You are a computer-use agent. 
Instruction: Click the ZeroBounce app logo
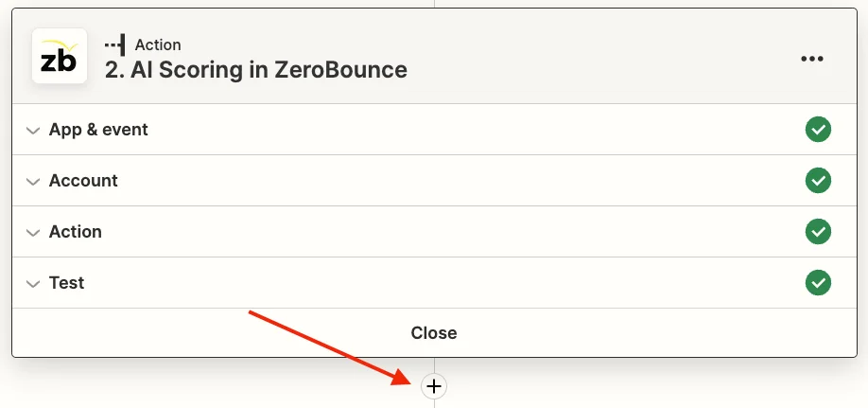coord(60,56)
